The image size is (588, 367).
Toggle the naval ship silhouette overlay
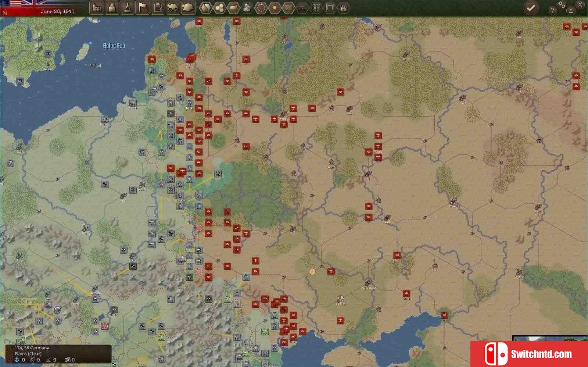pos(302,8)
